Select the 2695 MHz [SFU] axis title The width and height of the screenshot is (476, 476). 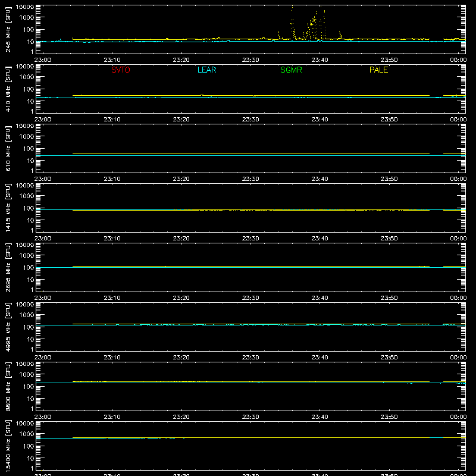click(x=8, y=267)
